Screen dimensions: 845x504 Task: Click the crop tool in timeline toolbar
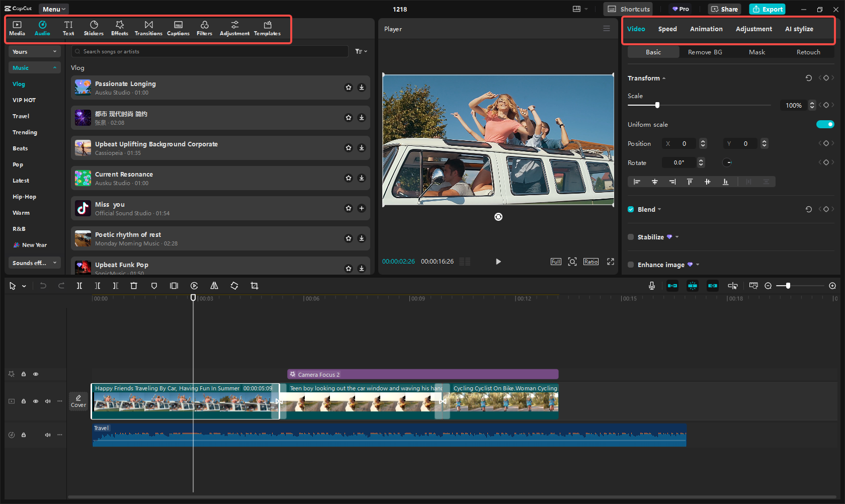(x=255, y=286)
